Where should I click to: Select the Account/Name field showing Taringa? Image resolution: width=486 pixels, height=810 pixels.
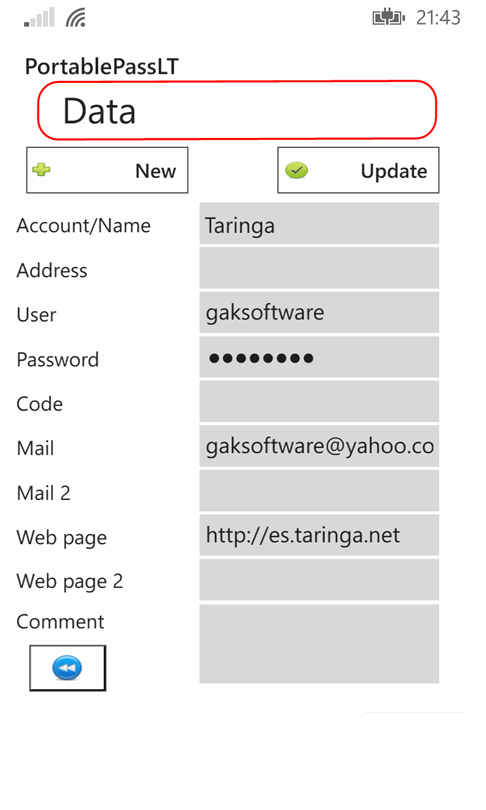(x=319, y=224)
